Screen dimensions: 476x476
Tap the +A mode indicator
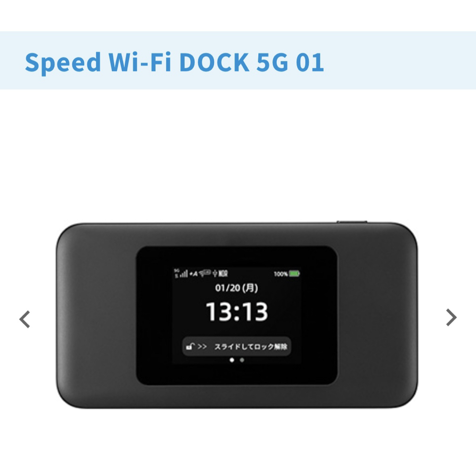pos(193,274)
